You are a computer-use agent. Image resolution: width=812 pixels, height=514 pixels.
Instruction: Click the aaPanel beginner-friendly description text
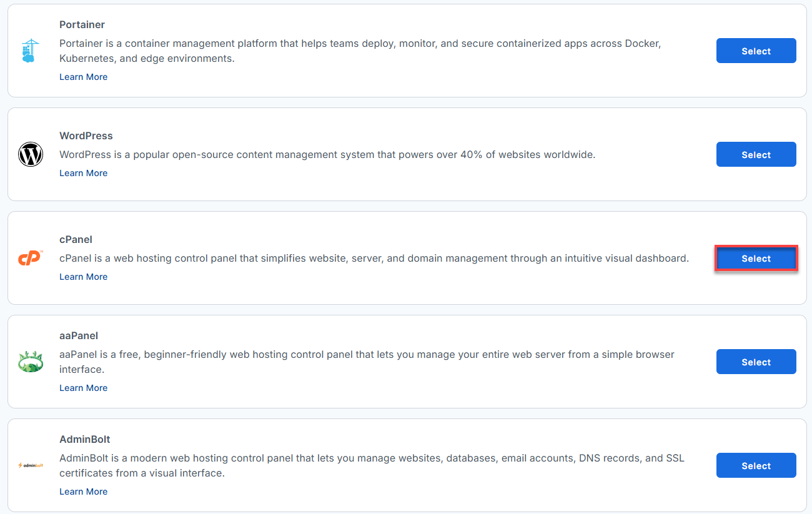(367, 362)
